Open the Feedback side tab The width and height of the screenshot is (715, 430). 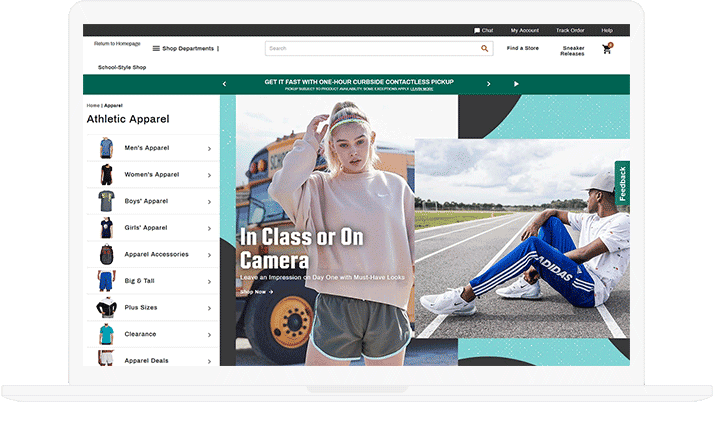[x=622, y=184]
